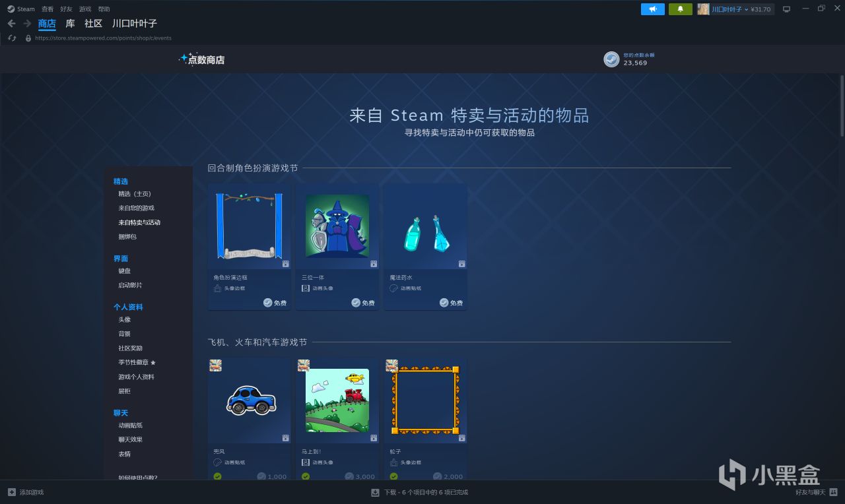Click the animated icon on 轮子 card

(462, 438)
